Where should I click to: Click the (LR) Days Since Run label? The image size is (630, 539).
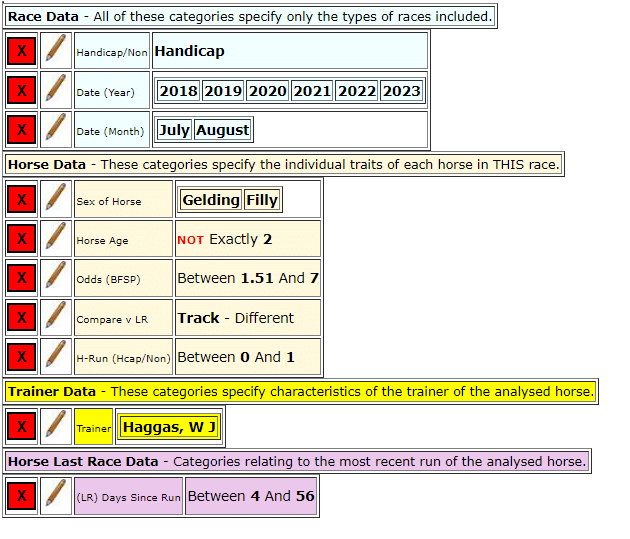pos(128,496)
